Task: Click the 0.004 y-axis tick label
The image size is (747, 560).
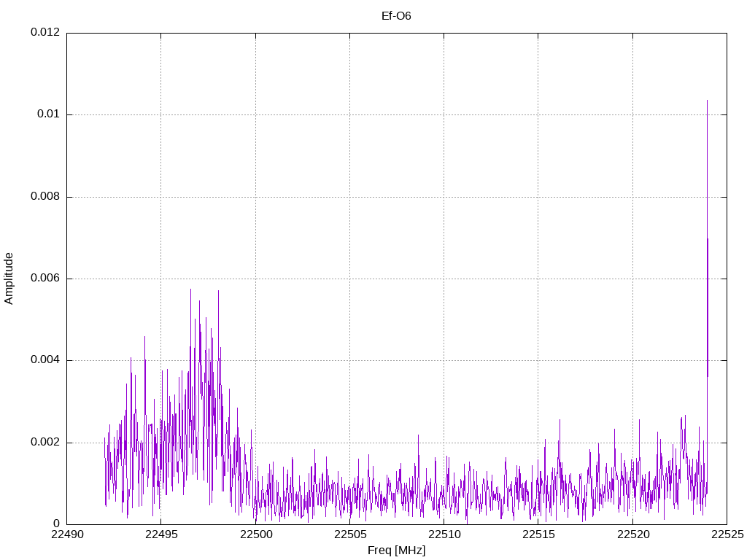Action: pyautogui.click(x=45, y=360)
